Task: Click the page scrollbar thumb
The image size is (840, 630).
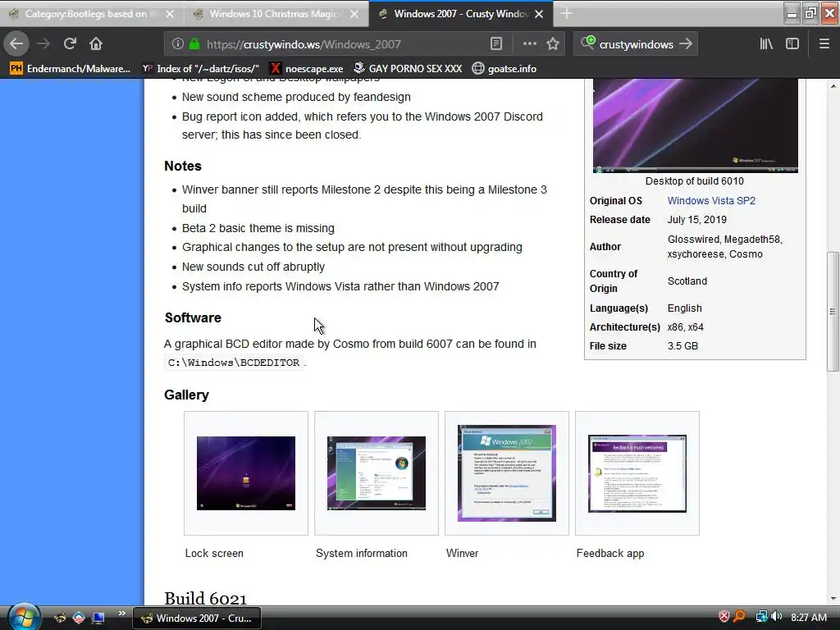Action: [833, 311]
